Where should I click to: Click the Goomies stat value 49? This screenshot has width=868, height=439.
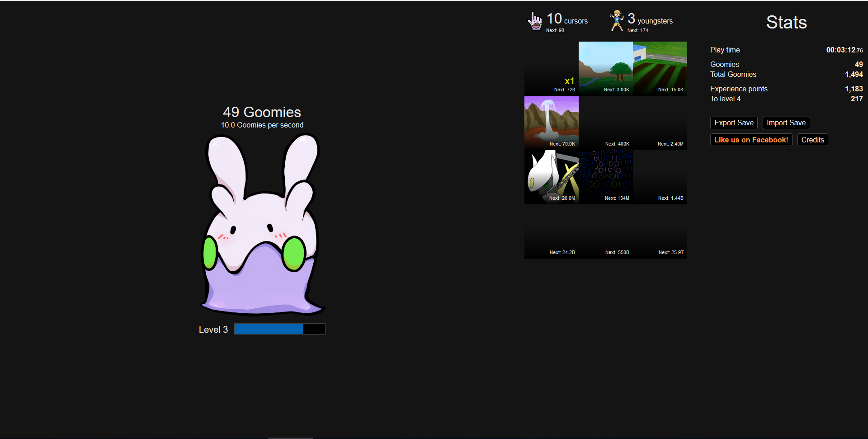(x=859, y=65)
